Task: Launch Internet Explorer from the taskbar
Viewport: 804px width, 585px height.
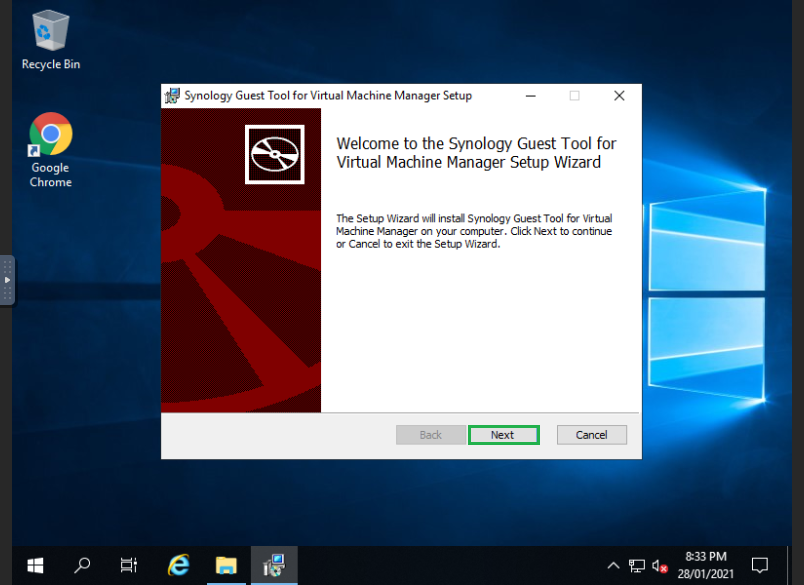Action: tap(179, 565)
